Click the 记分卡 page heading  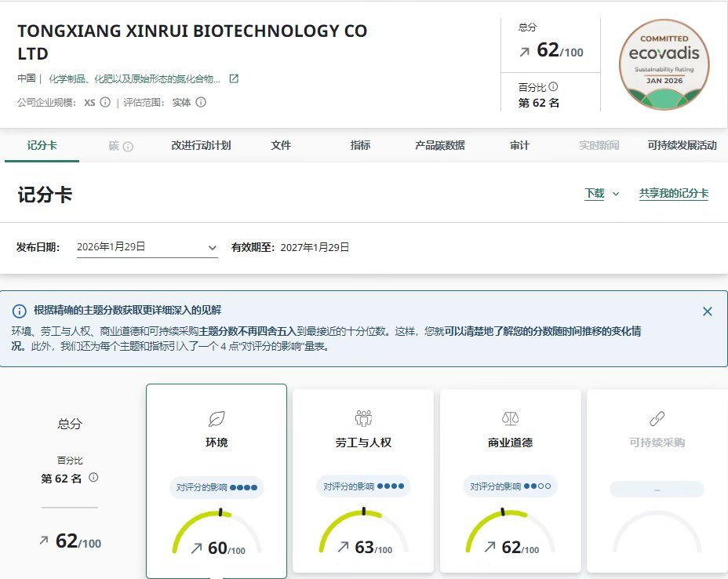(45, 195)
